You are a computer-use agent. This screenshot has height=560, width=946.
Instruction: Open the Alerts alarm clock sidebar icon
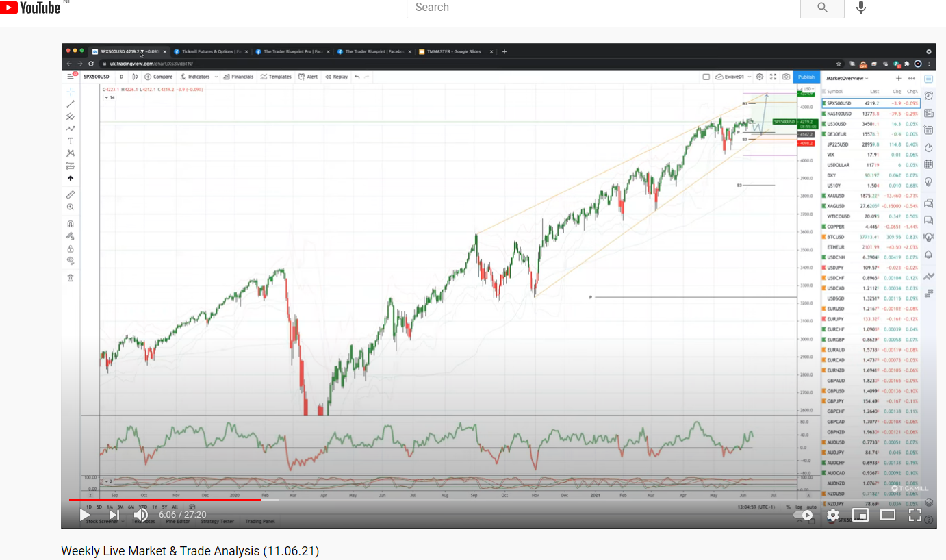click(929, 95)
